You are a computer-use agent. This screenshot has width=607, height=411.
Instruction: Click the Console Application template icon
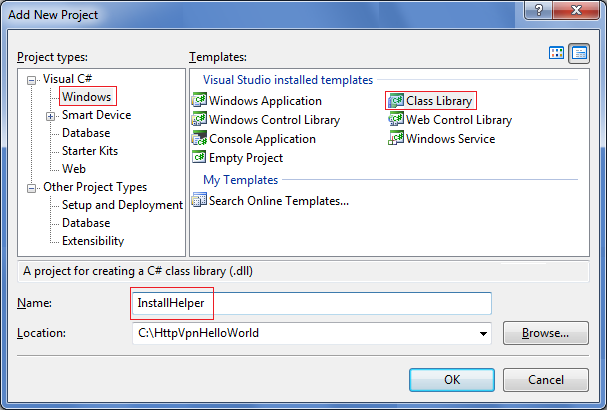199,138
